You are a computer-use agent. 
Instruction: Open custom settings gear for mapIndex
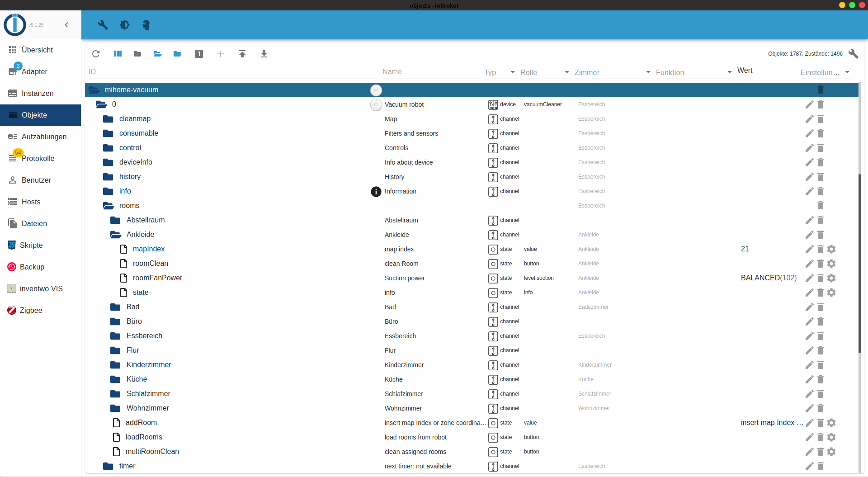pos(831,249)
